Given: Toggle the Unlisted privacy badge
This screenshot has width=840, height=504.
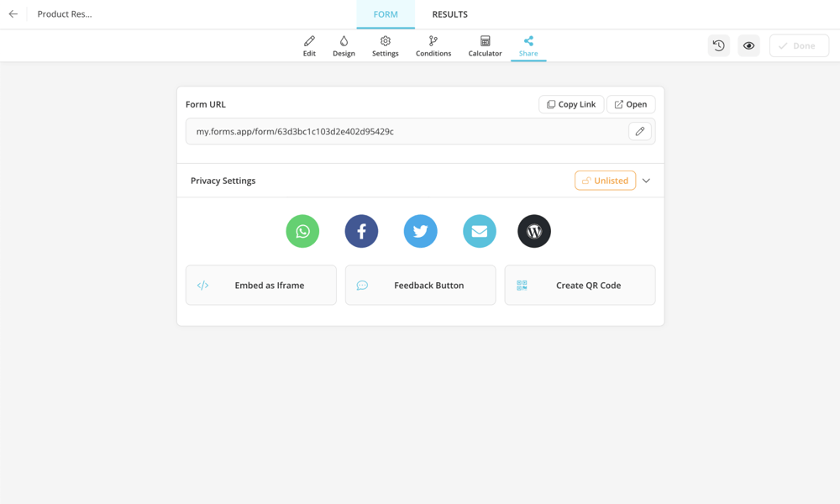Looking at the screenshot, I should point(605,181).
